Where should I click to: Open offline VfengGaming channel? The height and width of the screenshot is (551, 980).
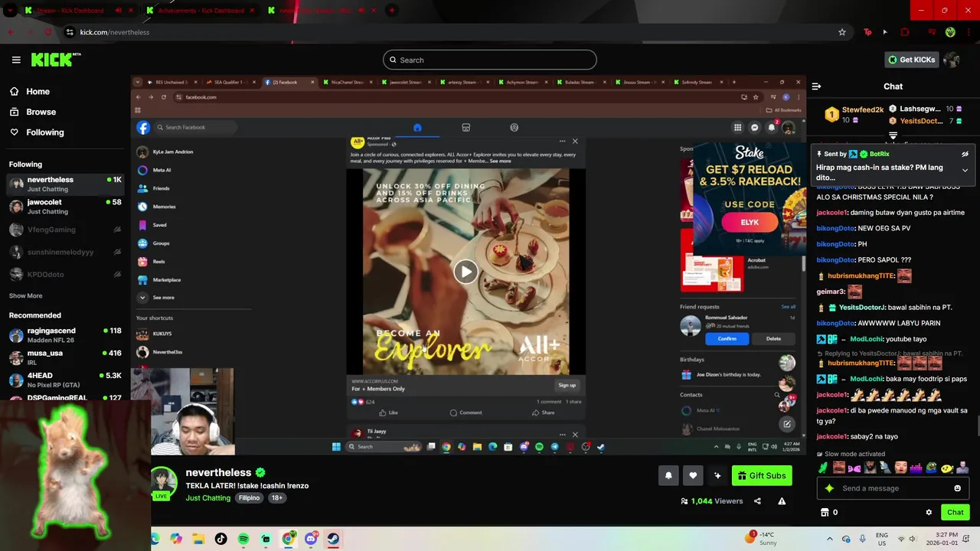tap(64, 230)
